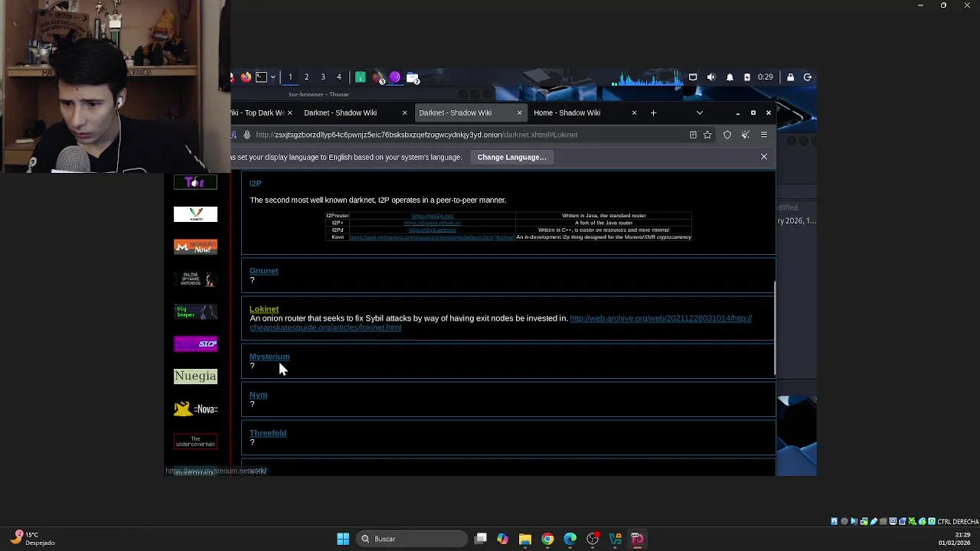Bookmark this page with the star icon
This screenshot has height=551, width=980.
(707, 135)
